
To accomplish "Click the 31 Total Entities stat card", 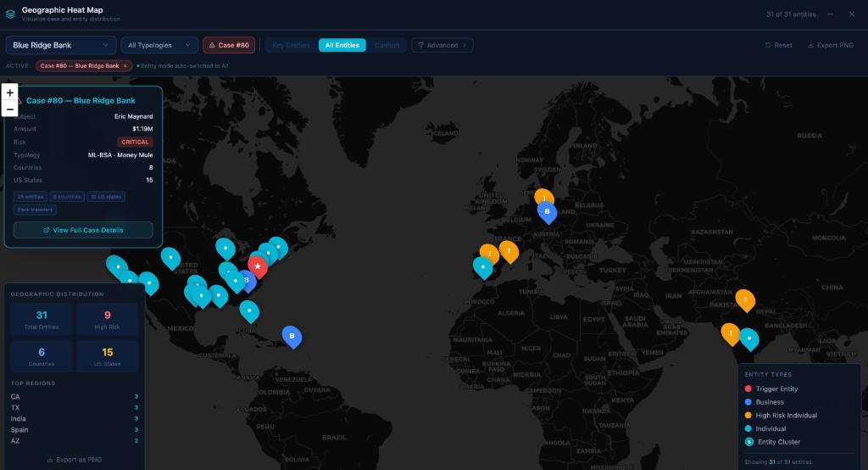I will click(42, 319).
